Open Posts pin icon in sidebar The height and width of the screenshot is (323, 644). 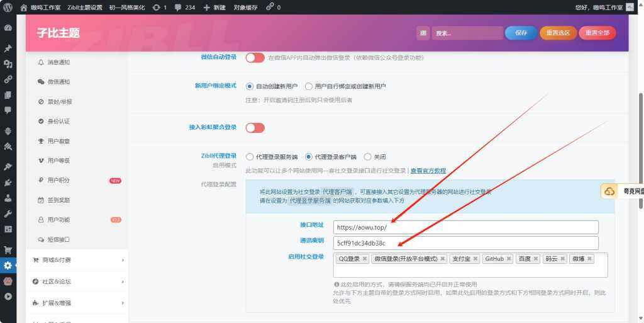(x=8, y=48)
